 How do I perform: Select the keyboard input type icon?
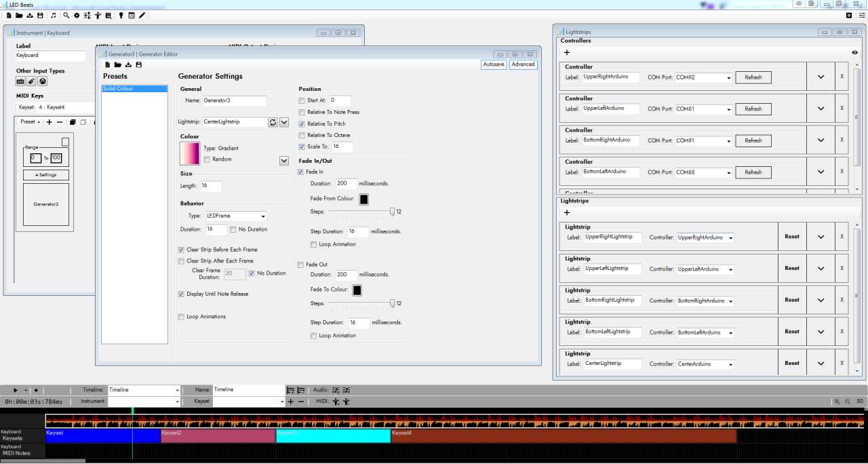[21, 81]
